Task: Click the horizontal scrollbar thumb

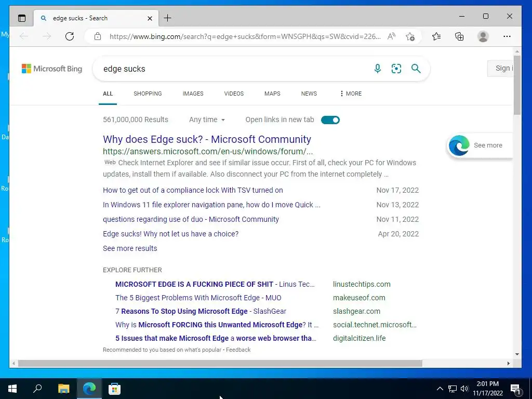Action: point(220,363)
